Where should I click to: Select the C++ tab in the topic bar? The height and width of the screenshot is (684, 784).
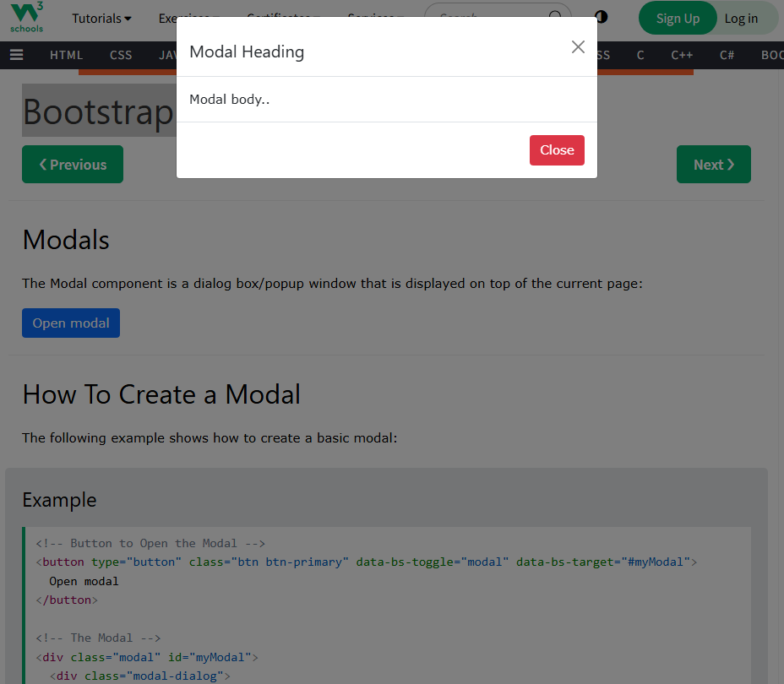point(682,55)
